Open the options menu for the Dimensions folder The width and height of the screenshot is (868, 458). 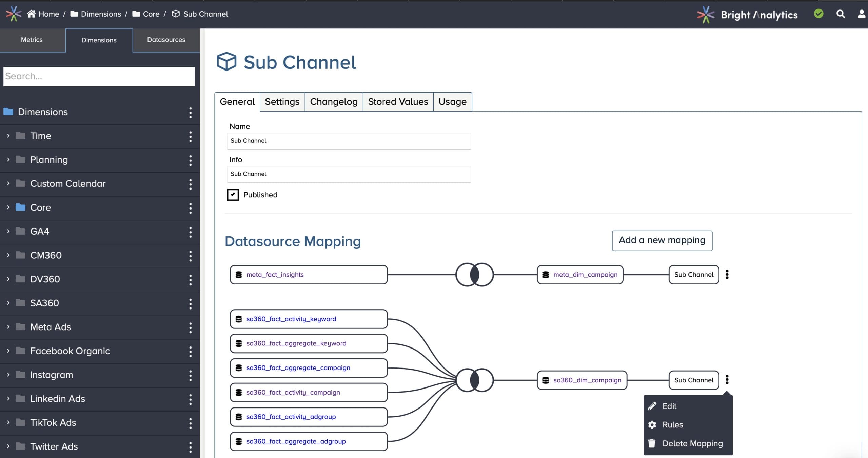pyautogui.click(x=191, y=112)
